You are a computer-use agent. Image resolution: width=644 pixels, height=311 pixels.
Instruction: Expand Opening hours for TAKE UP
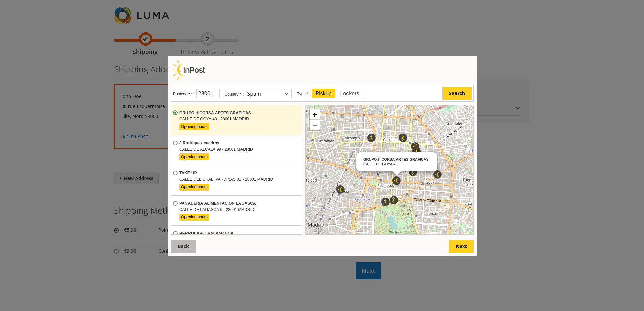[x=194, y=187]
